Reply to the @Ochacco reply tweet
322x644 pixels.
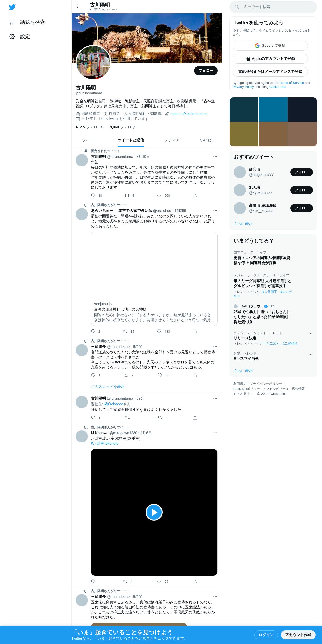93,418
